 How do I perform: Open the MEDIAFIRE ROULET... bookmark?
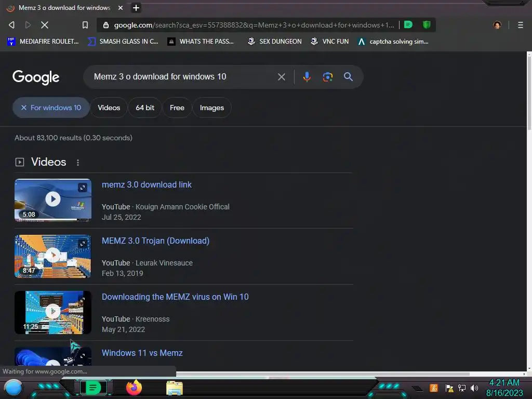43,42
